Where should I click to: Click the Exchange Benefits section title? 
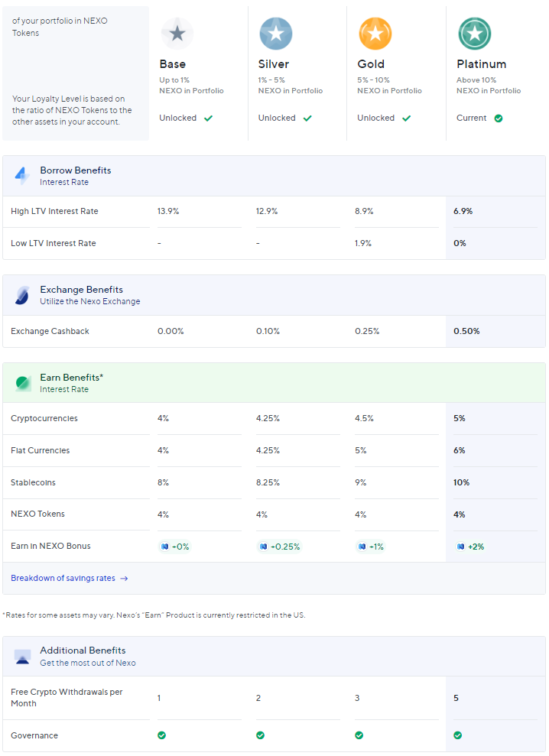tap(82, 289)
